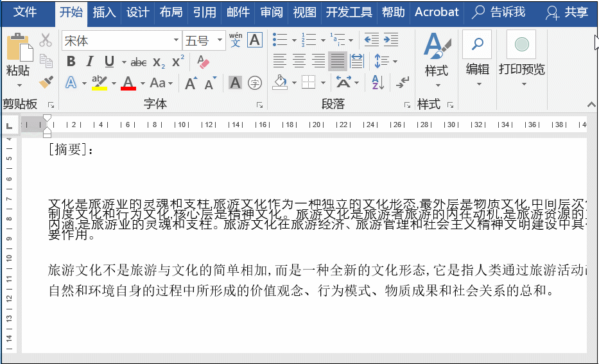
Task: Open text effects A icon
Action: pos(71,83)
